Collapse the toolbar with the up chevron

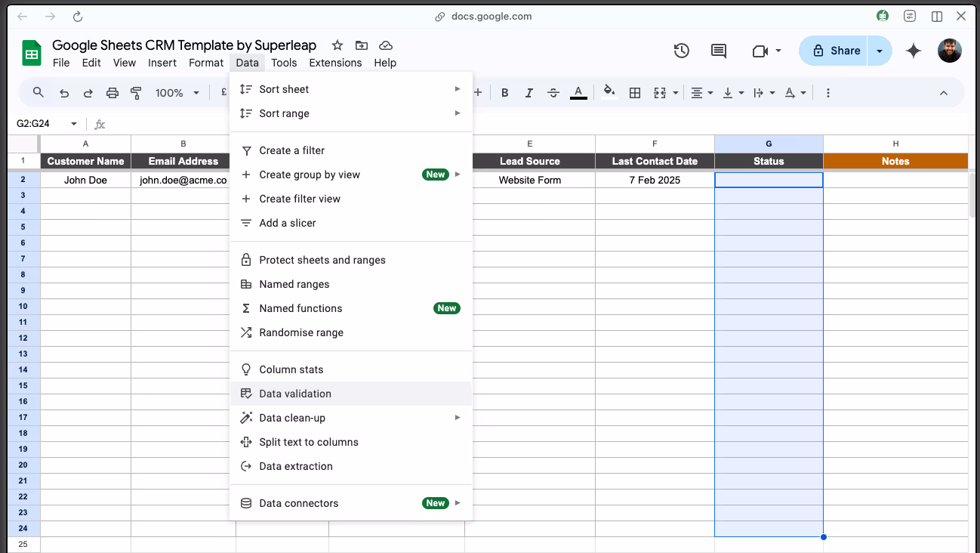(944, 93)
